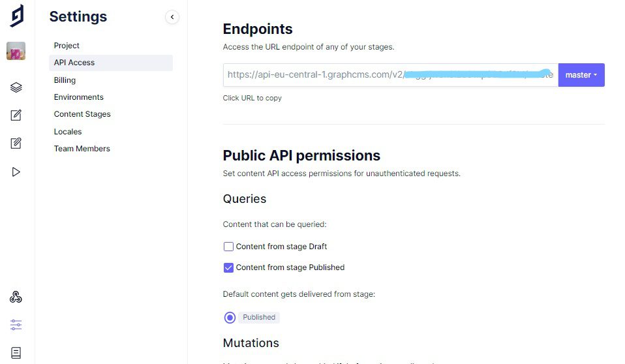Open Billing settings page
This screenshot has width=625, height=364.
[65, 80]
